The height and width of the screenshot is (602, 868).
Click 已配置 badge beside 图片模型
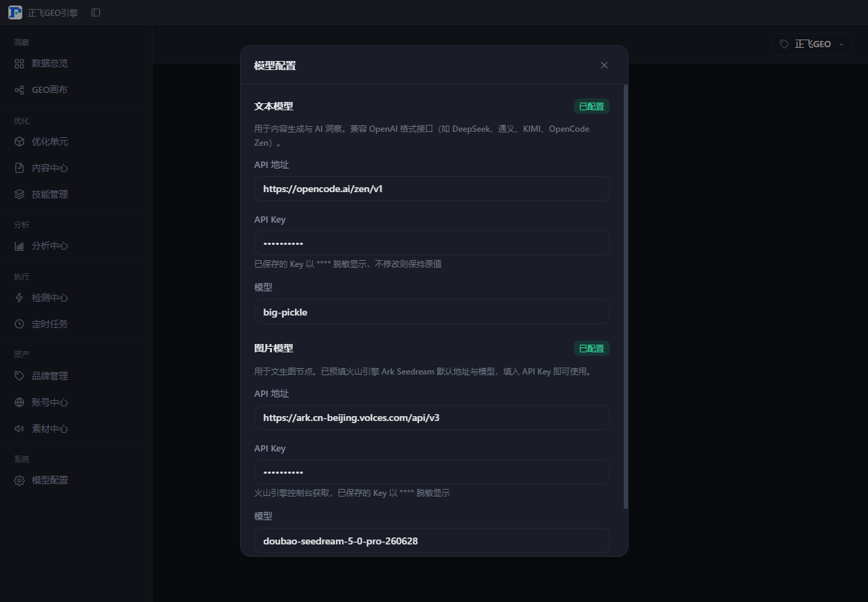click(x=591, y=348)
